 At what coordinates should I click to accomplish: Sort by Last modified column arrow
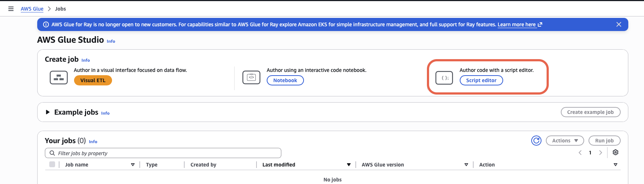pos(349,165)
